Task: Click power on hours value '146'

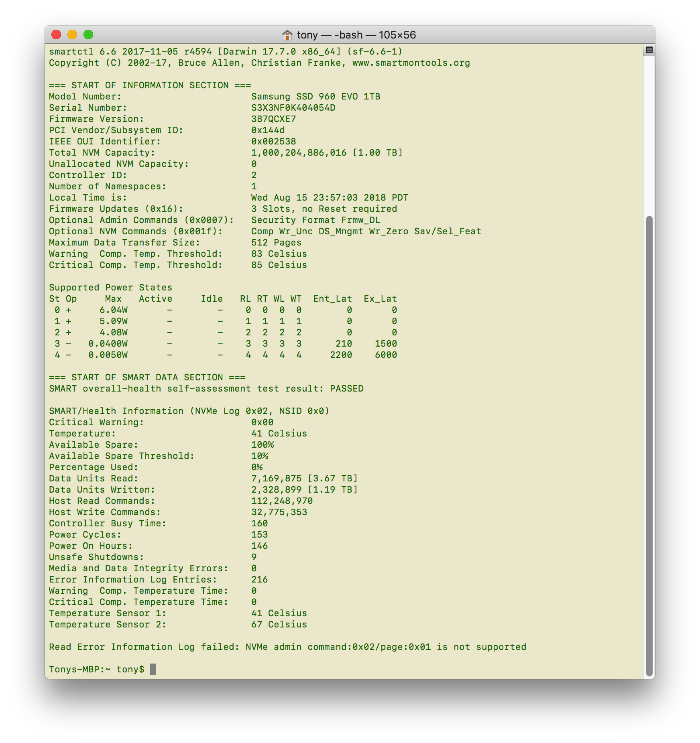Action: [259, 546]
